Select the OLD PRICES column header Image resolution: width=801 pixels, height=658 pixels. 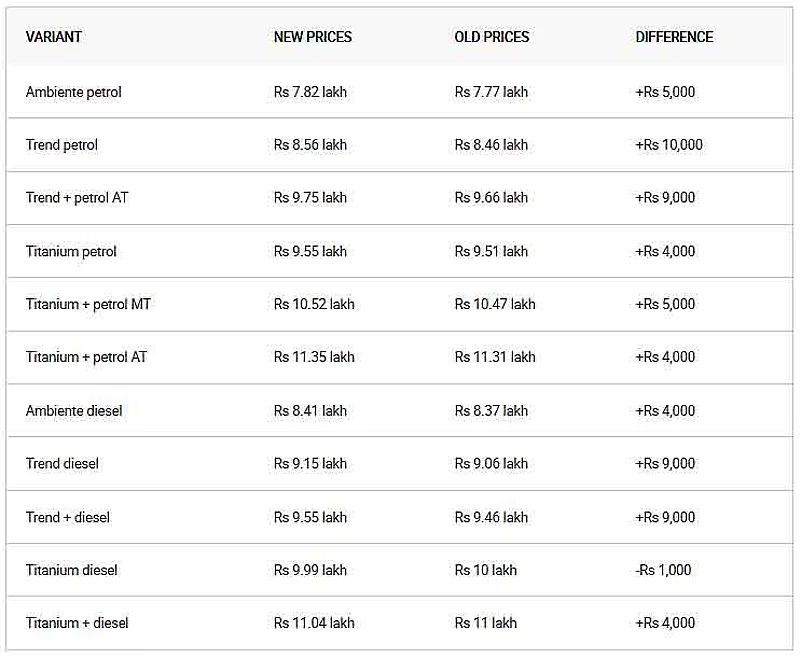492,37
